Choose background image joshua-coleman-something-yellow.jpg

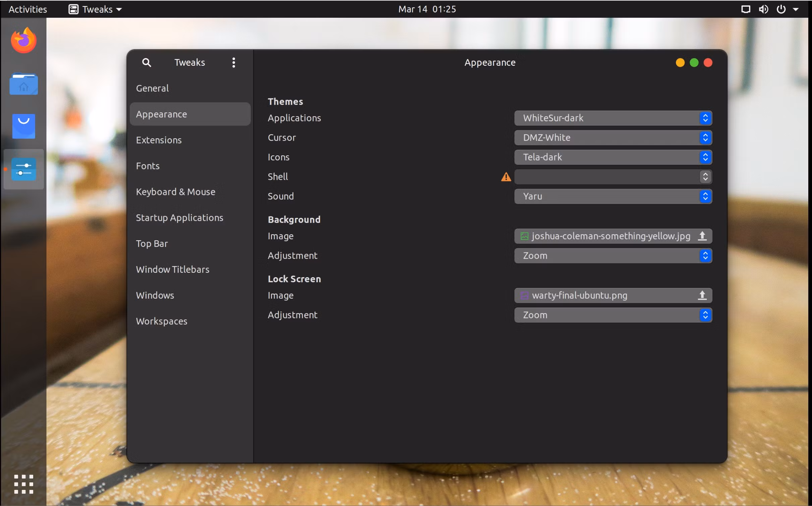click(613, 236)
